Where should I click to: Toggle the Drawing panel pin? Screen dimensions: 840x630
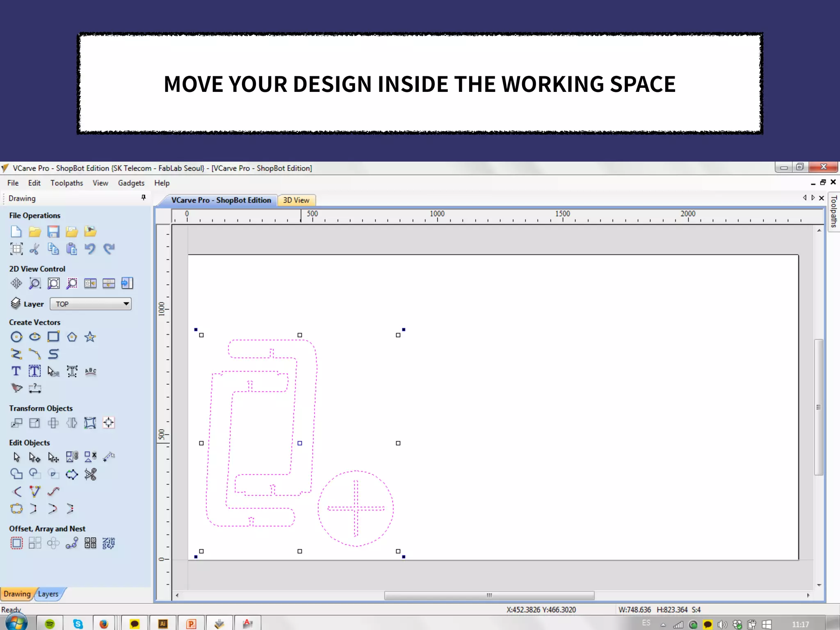click(143, 198)
